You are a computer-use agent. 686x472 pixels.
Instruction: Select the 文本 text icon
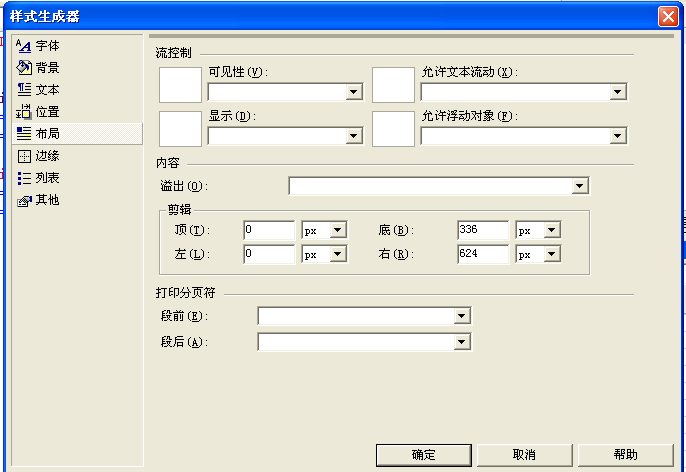[x=24, y=90]
